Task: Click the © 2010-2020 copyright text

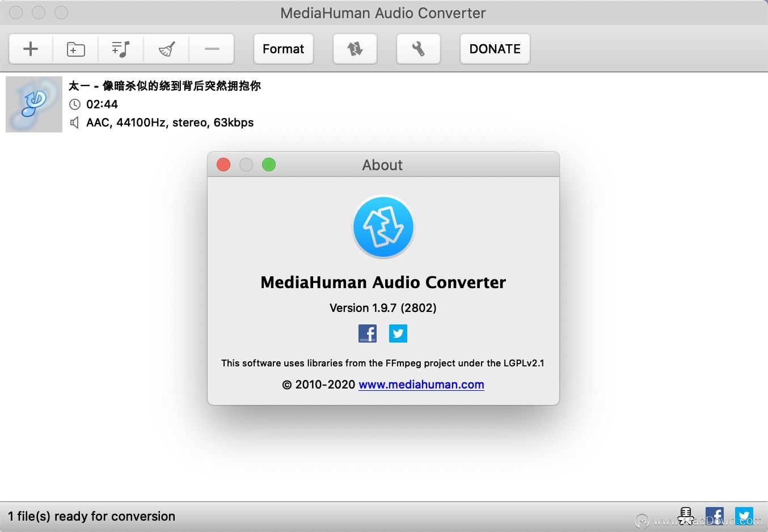Action: [x=319, y=385]
